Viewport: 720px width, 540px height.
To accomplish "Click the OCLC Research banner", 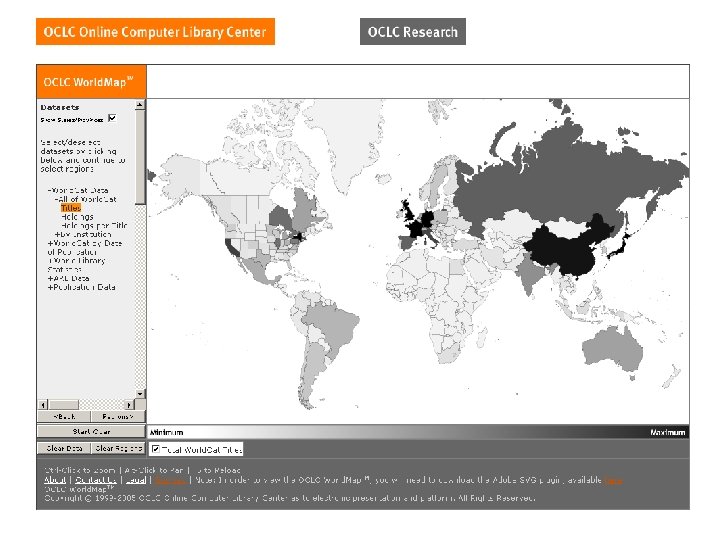I will [413, 32].
